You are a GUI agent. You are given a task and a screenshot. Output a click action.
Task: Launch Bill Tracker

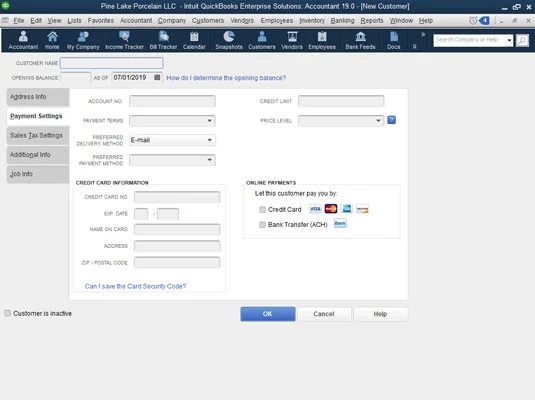tap(163, 40)
